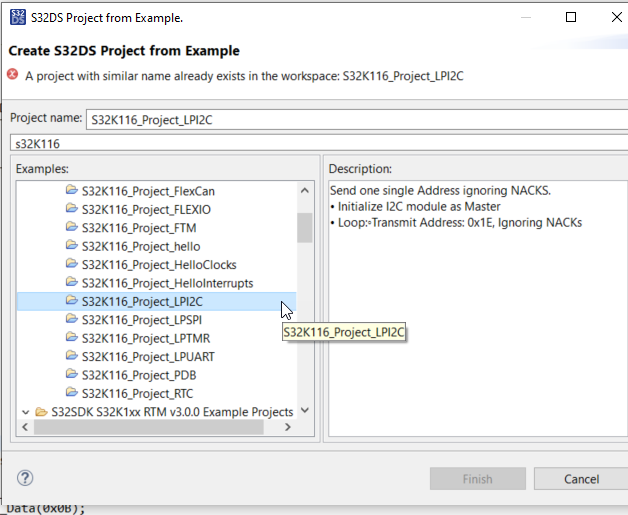Click the vertical scrollbar thumb in Examples

[304, 227]
